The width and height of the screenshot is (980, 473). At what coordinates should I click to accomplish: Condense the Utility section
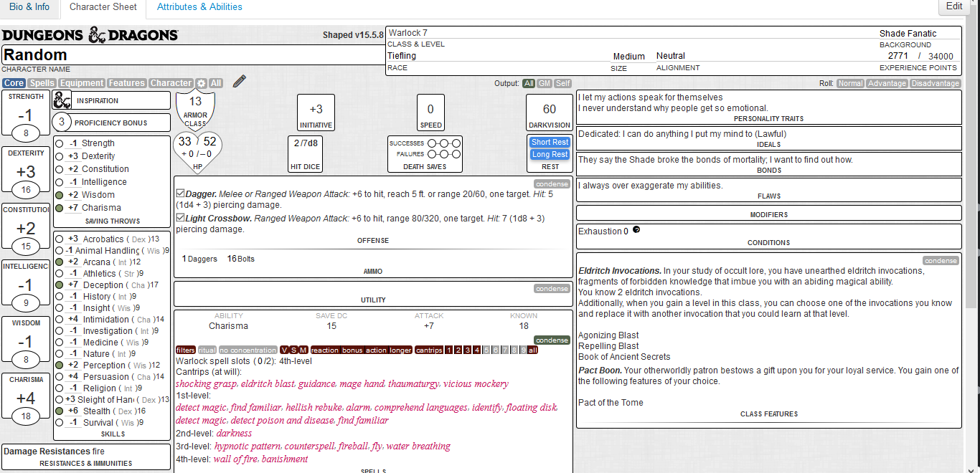pyautogui.click(x=552, y=289)
